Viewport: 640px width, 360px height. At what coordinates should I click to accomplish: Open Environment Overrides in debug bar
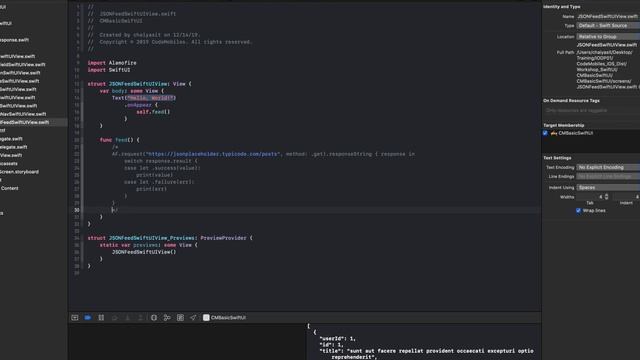[180, 318]
